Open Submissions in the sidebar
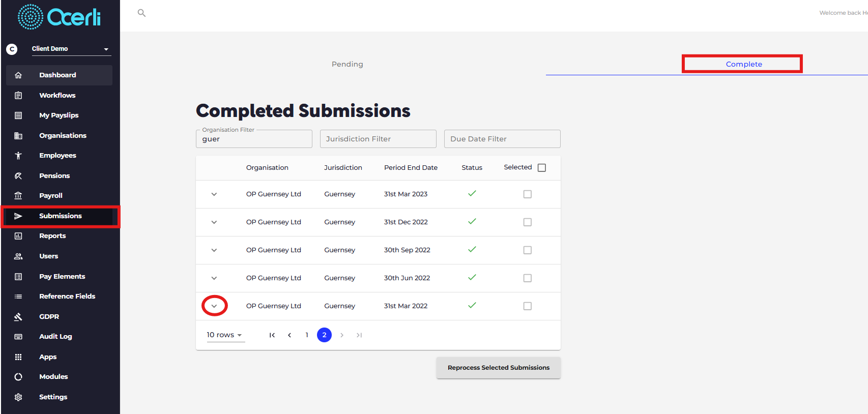The height and width of the screenshot is (414, 868). 60,216
